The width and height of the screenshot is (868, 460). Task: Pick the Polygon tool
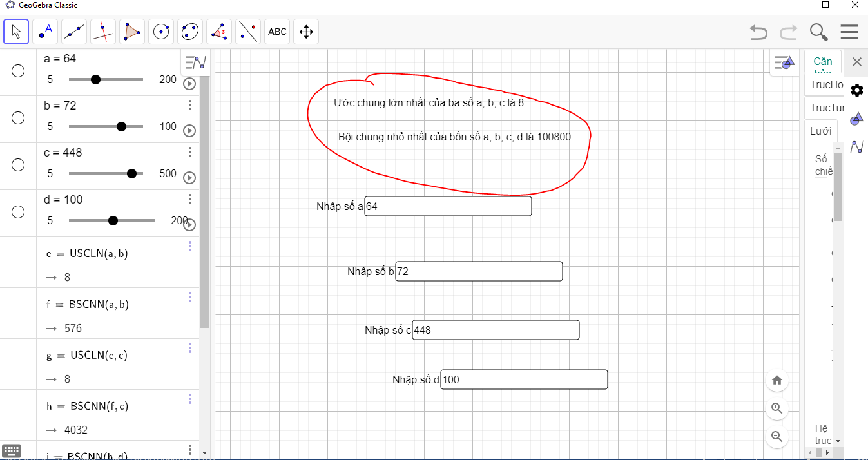coord(132,32)
